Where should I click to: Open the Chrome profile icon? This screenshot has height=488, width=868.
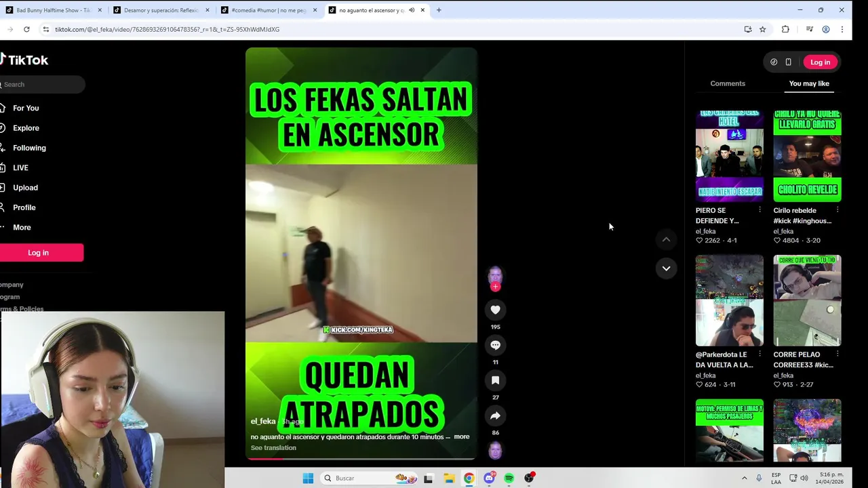tap(825, 29)
